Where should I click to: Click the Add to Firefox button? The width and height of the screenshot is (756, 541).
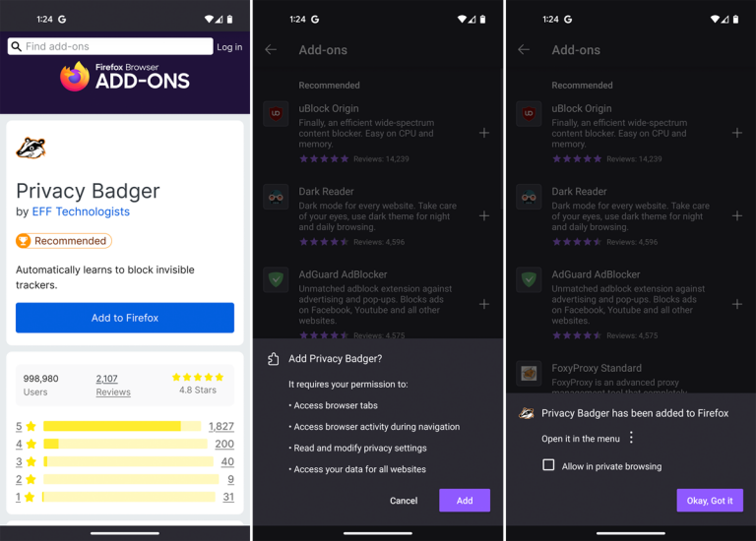(125, 318)
